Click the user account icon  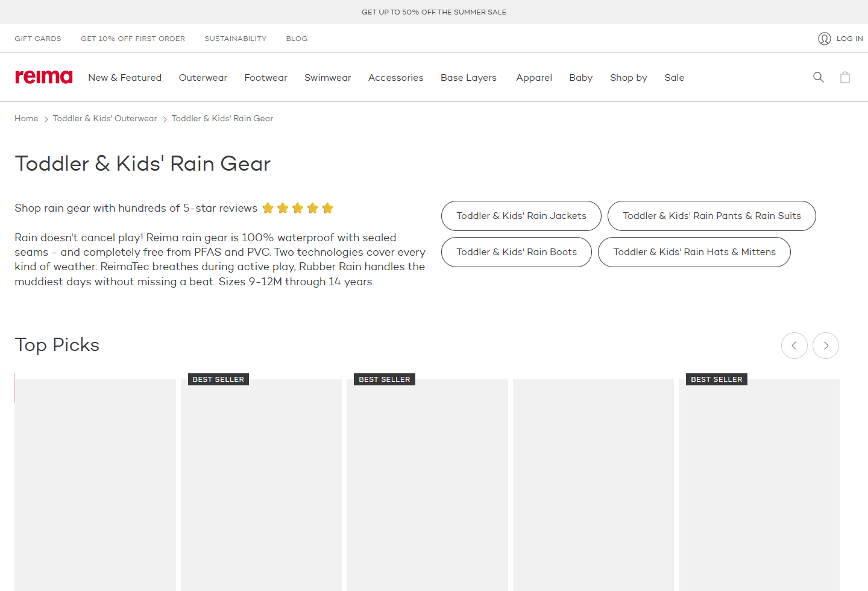(825, 39)
